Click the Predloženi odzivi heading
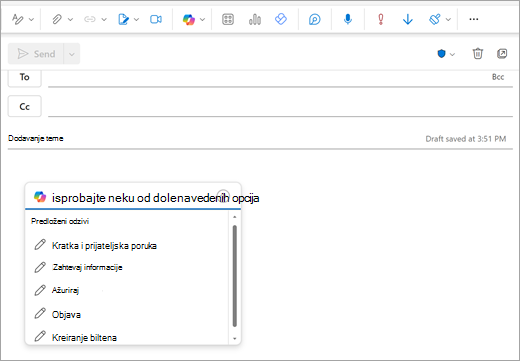Image resolution: width=520 pixels, height=361 pixels. [x=60, y=221]
